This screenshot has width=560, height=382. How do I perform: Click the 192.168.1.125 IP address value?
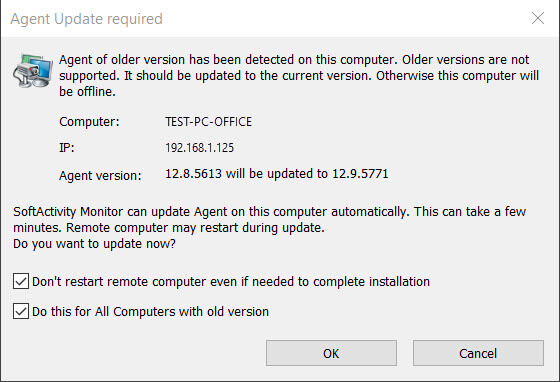[199, 148]
